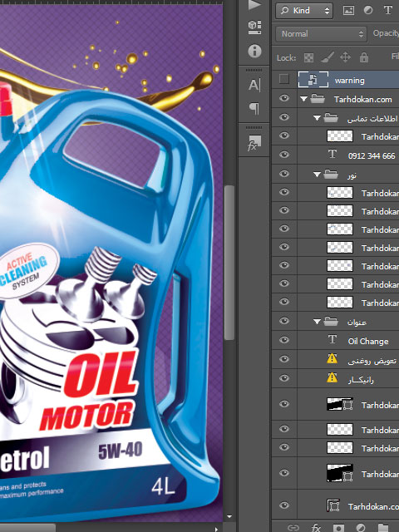Select the 0912 344 666 layer name
This screenshot has width=399, height=532.
point(372,156)
